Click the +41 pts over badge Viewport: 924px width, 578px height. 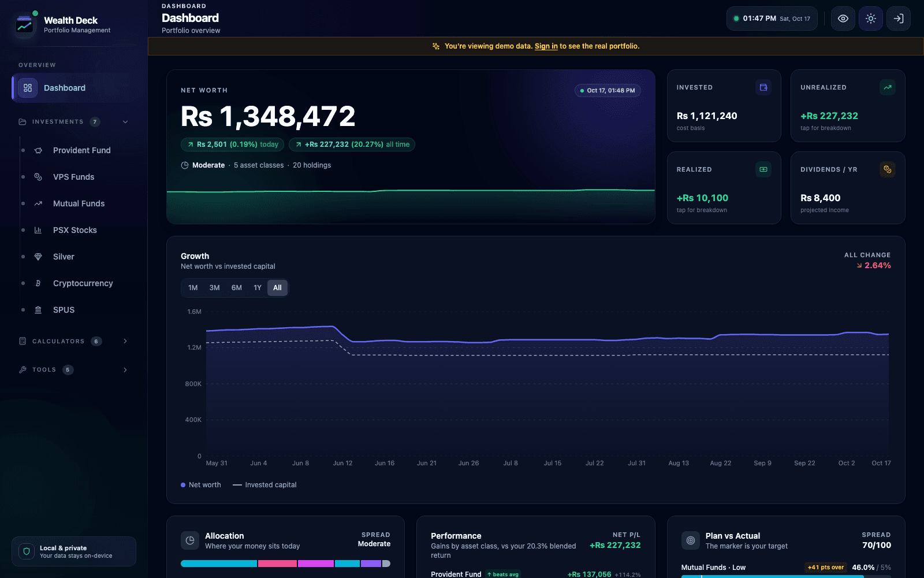pyautogui.click(x=826, y=568)
